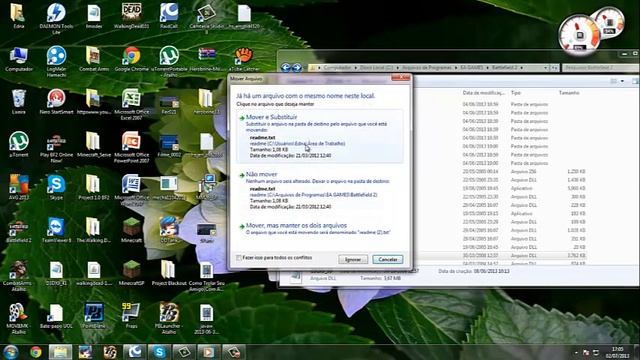Enable 'Fazer isso para todos os conflitos' checkbox
The width and height of the screenshot is (640, 360).
[239, 258]
